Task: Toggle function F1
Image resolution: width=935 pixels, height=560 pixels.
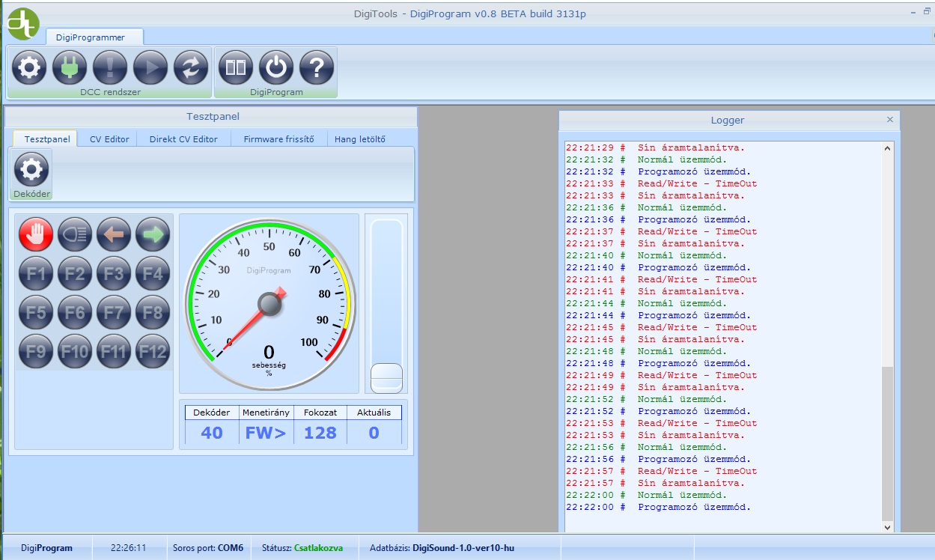Action: coord(36,273)
